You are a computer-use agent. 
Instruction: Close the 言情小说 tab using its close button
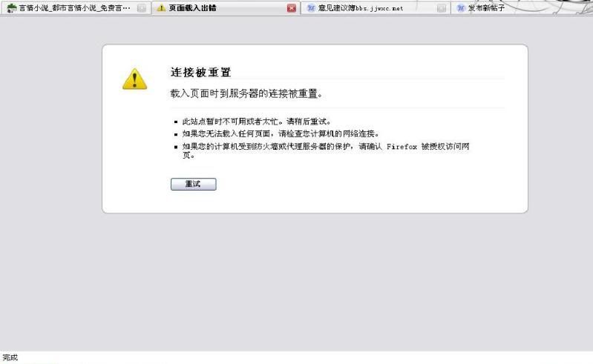click(142, 8)
